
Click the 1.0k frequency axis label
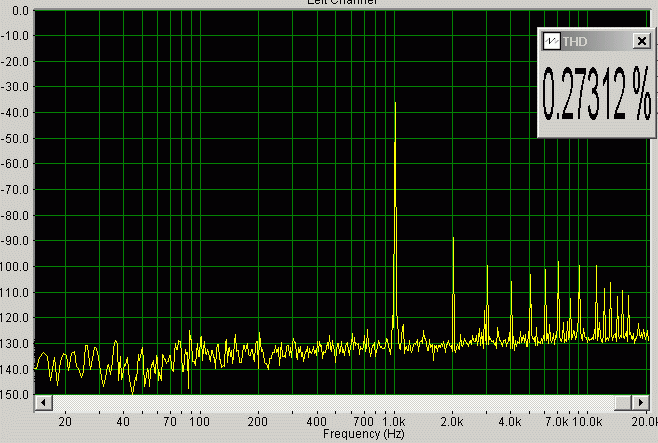394,422
